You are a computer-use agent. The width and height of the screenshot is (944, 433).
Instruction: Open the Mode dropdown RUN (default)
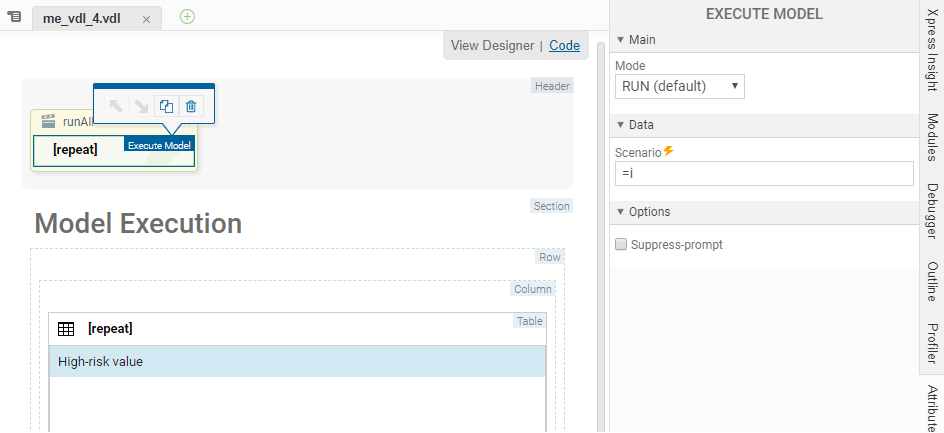pyautogui.click(x=679, y=86)
